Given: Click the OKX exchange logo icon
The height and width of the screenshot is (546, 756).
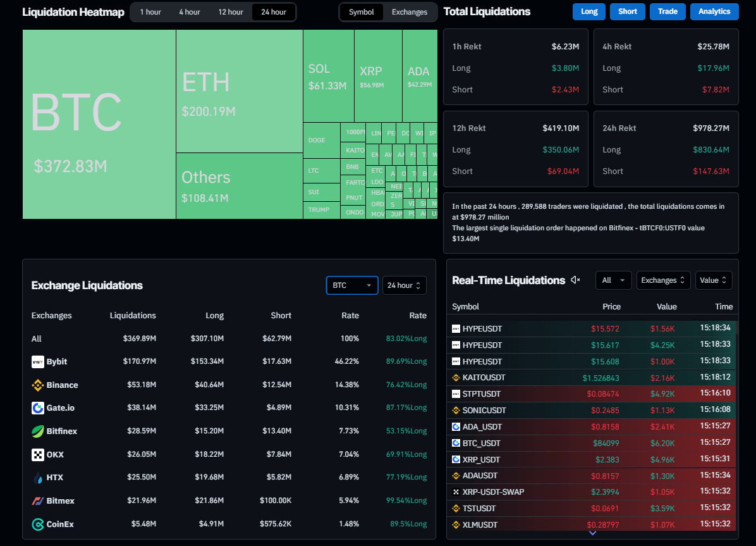Looking at the screenshot, I should pos(37,454).
